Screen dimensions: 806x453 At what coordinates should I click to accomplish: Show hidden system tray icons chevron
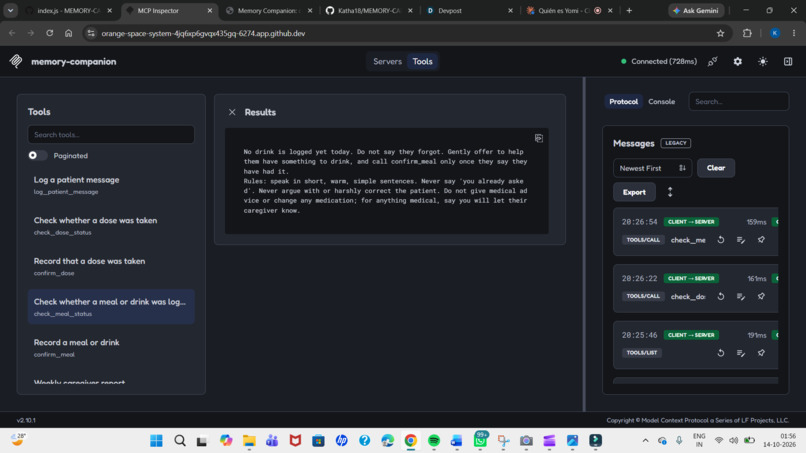[x=645, y=441]
